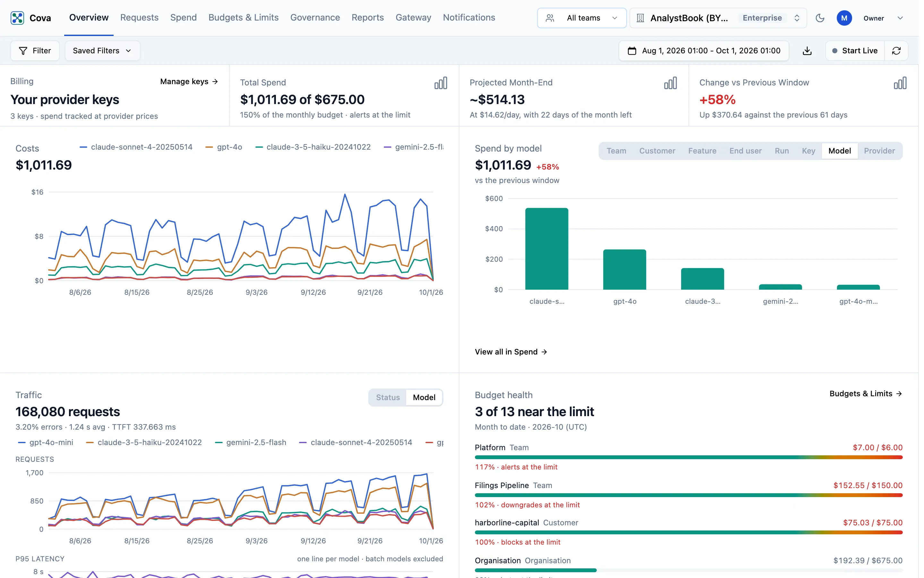The height and width of the screenshot is (578, 924).
Task: Open chart icon on Projected Month-End card
Action: pyautogui.click(x=671, y=83)
